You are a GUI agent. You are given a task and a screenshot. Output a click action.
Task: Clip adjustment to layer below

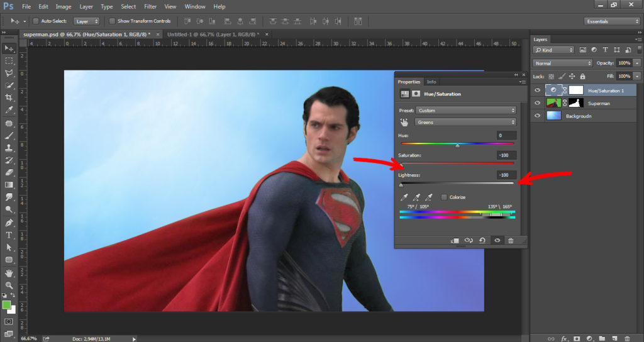455,240
